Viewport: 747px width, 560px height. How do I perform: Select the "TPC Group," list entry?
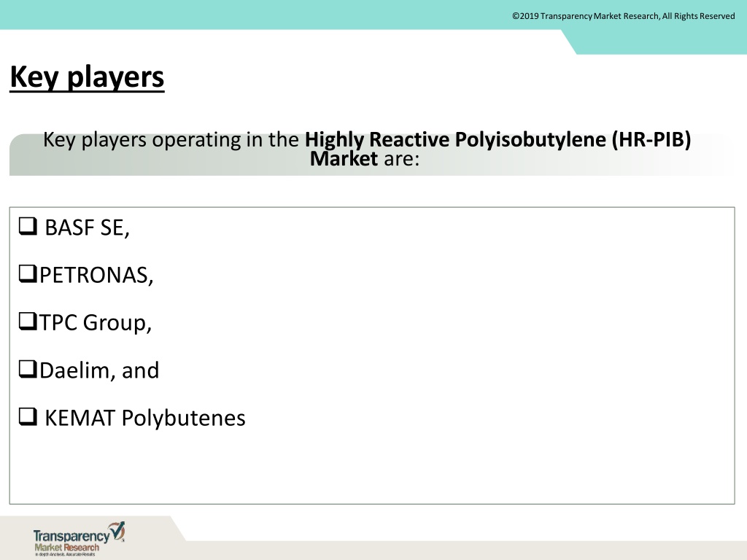[x=96, y=323]
